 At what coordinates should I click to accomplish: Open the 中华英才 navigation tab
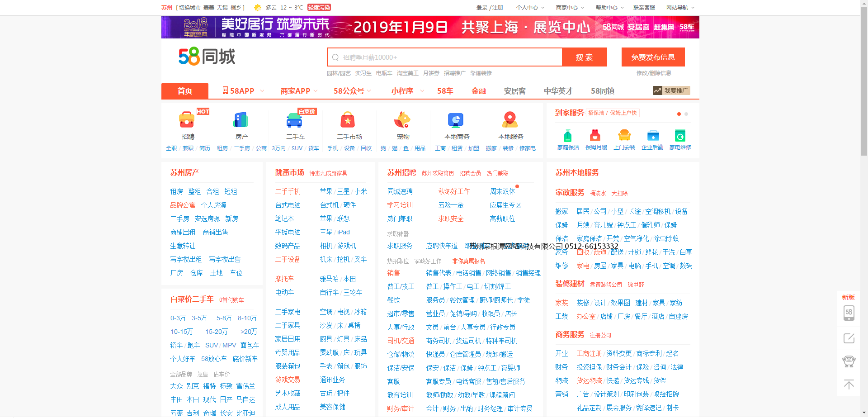(558, 91)
